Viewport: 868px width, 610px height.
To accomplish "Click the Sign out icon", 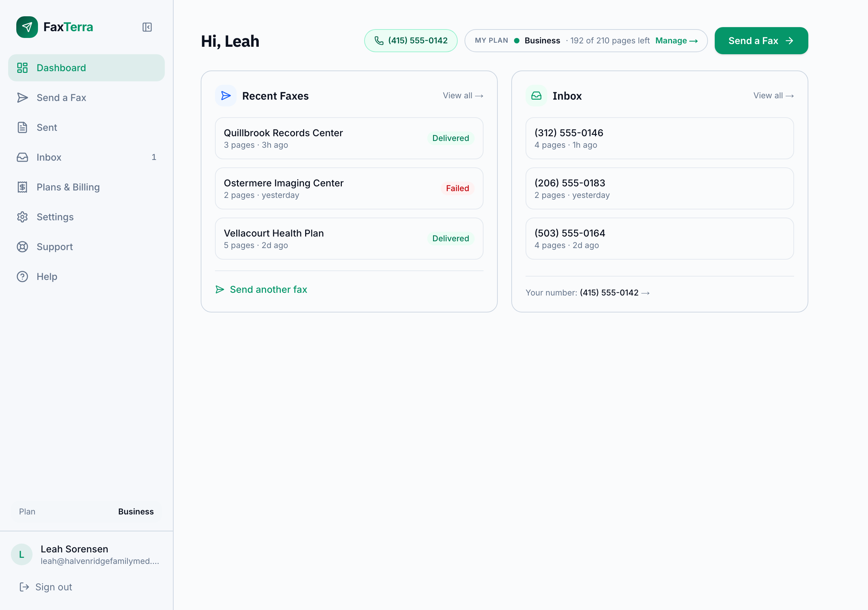I will tap(24, 587).
